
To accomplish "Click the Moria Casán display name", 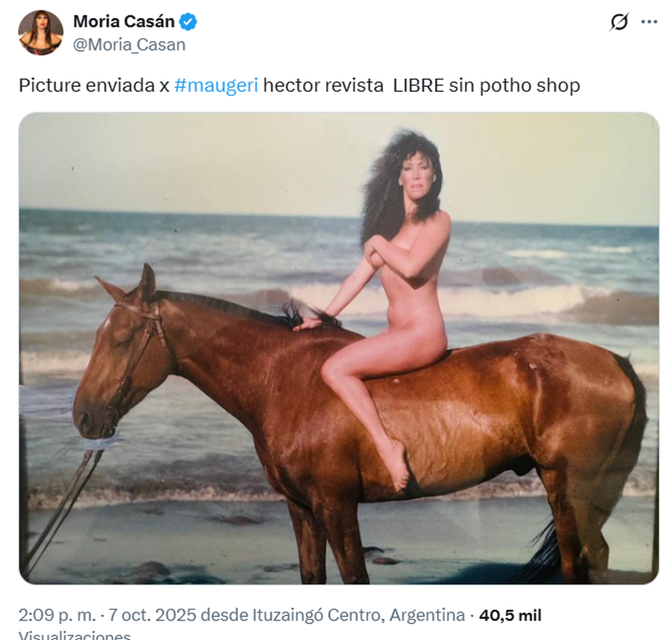I will pyautogui.click(x=124, y=22).
